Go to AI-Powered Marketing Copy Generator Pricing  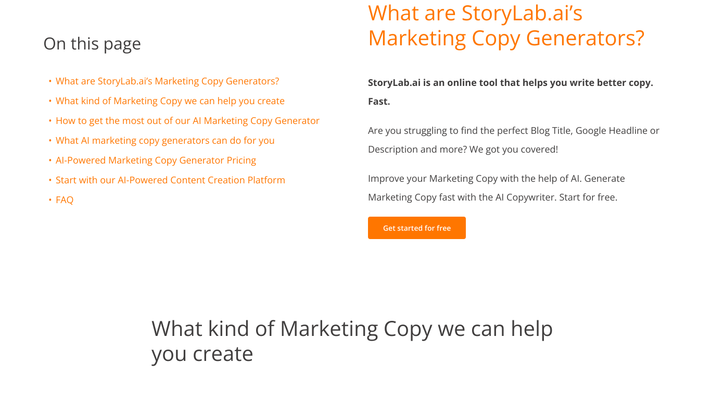(156, 161)
